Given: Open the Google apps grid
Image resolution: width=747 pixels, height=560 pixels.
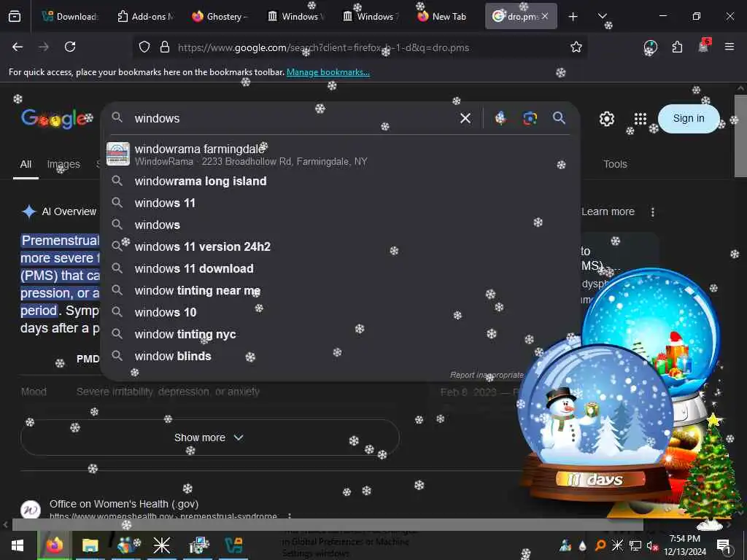Looking at the screenshot, I should (640, 119).
